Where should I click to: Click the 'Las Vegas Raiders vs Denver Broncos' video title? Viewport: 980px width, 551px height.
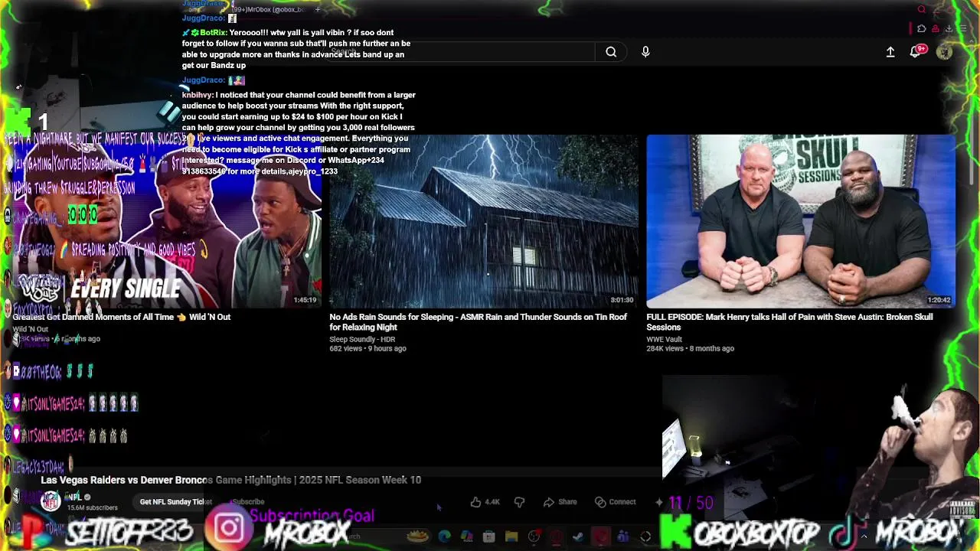coord(230,480)
